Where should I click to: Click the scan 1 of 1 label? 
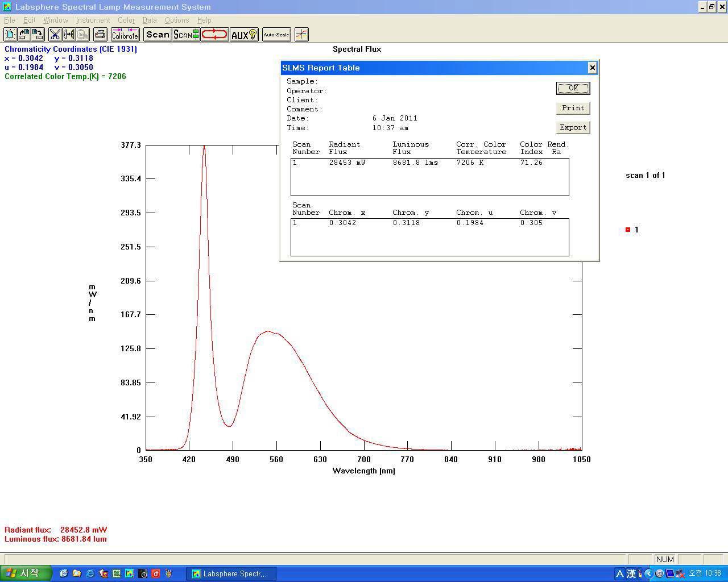click(x=646, y=175)
